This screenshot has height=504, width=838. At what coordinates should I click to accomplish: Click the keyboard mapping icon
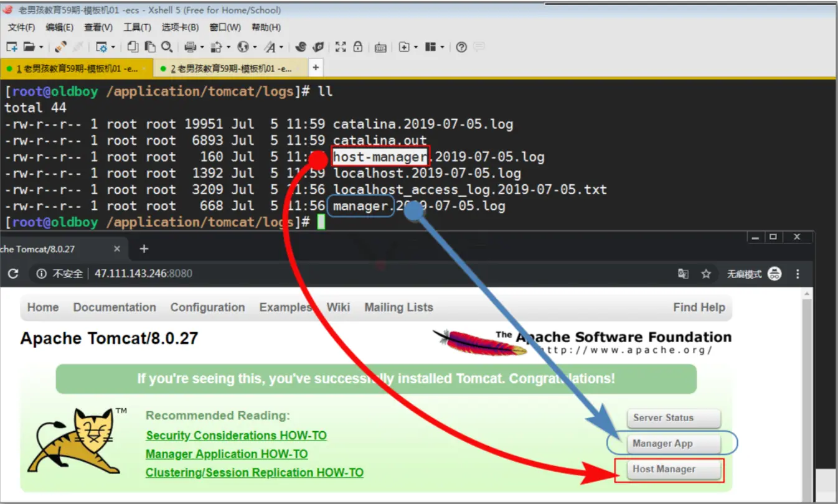click(381, 47)
